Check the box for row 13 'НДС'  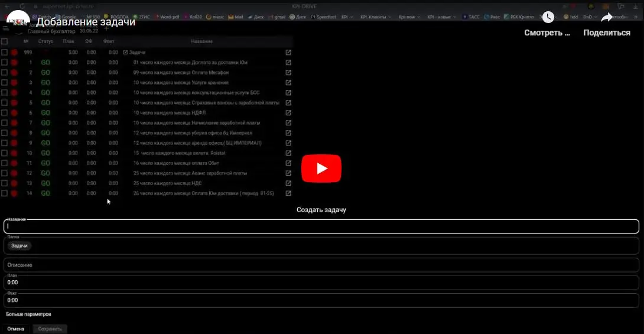click(x=5, y=183)
